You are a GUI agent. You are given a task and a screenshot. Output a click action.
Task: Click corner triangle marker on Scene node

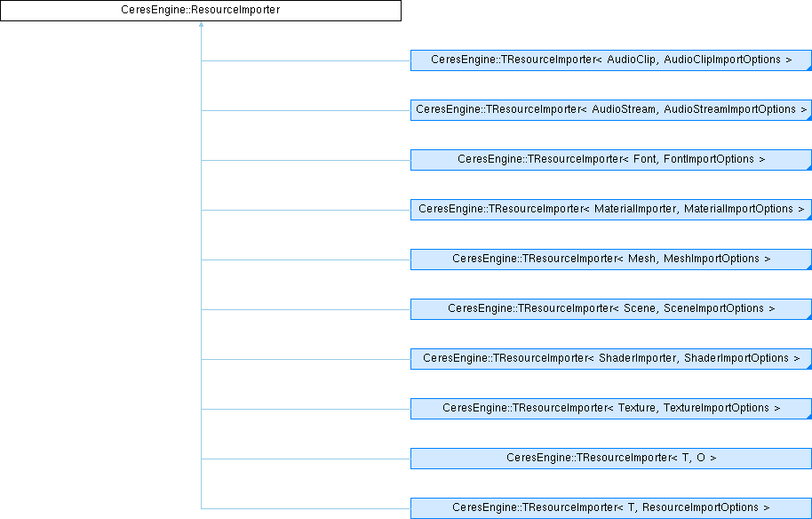(x=808, y=315)
